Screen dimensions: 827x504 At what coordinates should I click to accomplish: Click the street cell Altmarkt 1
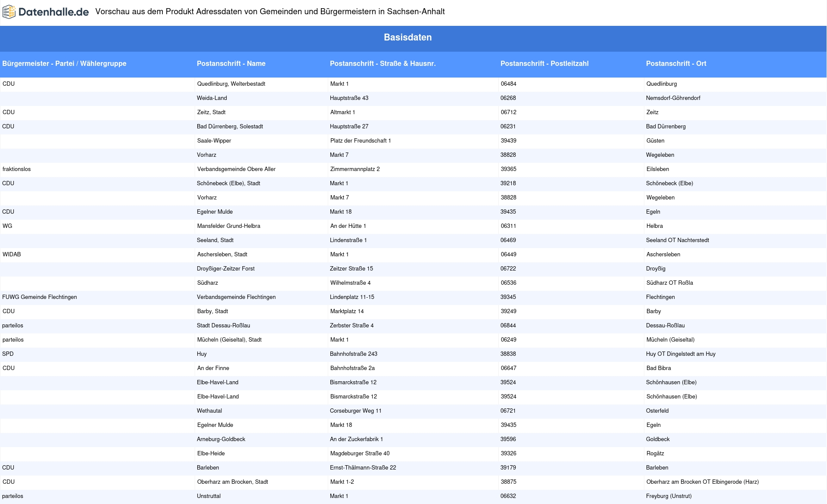click(x=342, y=112)
